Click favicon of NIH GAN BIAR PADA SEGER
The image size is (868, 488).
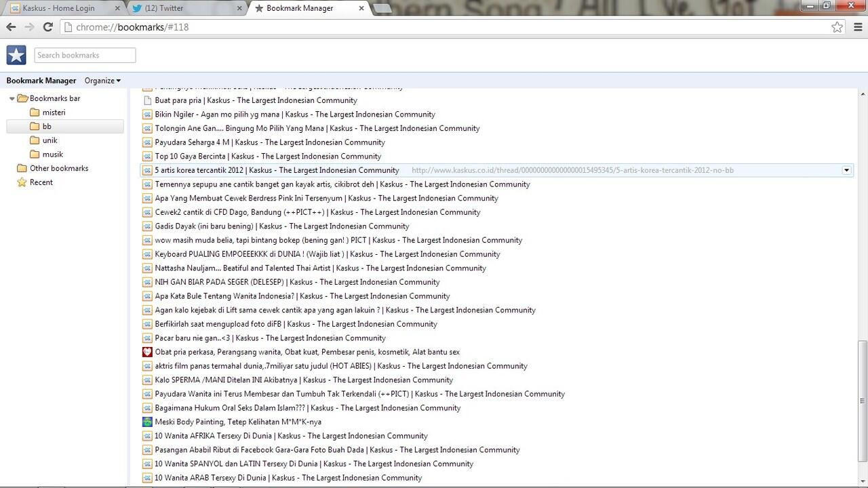(147, 282)
